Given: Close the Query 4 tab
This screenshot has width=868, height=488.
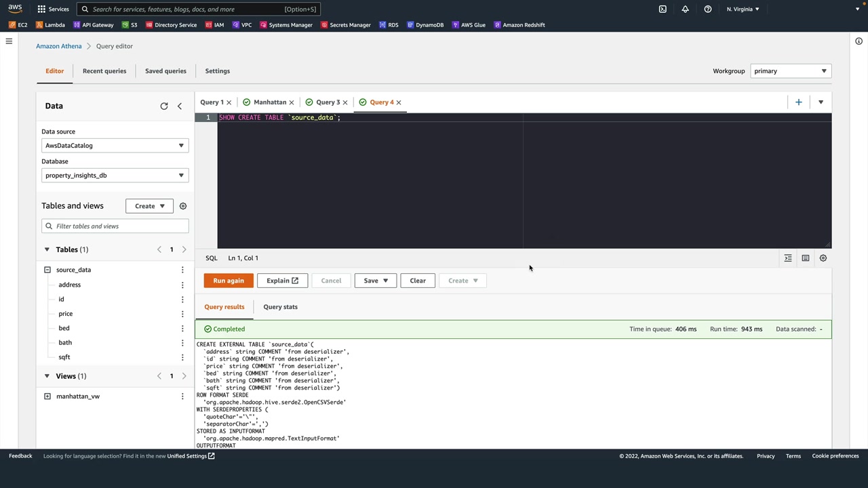Looking at the screenshot, I should click(399, 102).
